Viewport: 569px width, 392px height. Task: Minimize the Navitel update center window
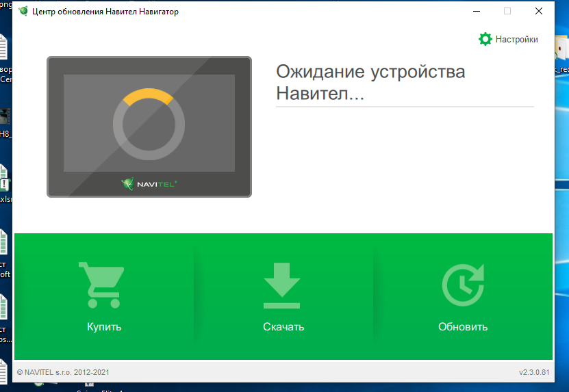tap(477, 11)
